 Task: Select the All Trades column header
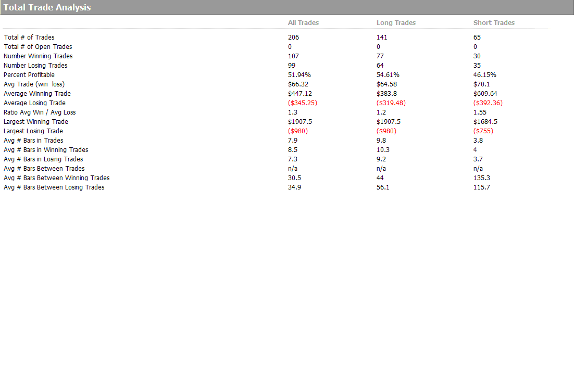(x=303, y=23)
